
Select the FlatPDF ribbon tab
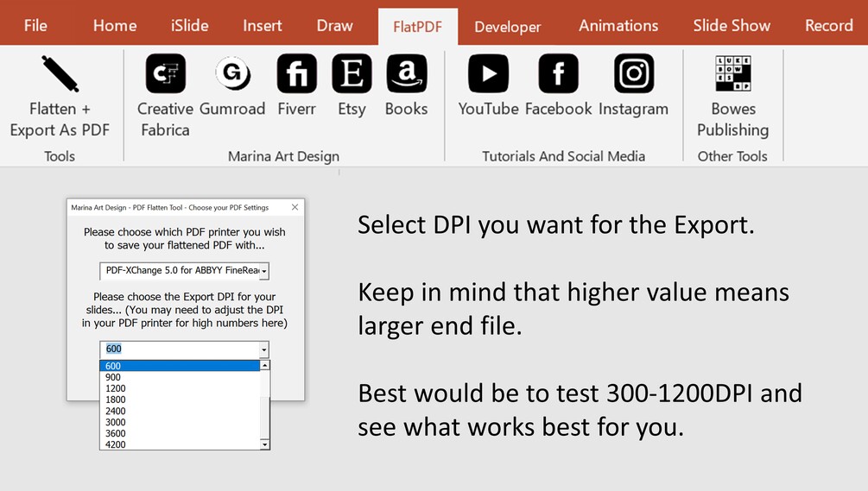click(x=418, y=27)
